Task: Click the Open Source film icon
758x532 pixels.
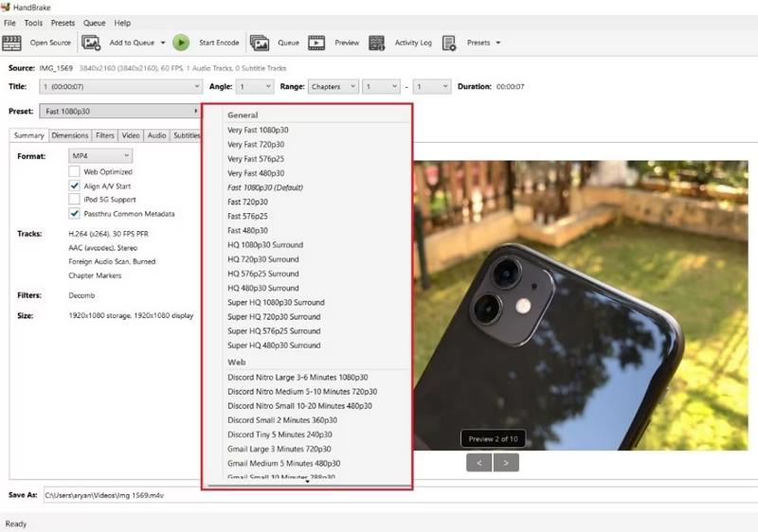Action: pos(12,43)
